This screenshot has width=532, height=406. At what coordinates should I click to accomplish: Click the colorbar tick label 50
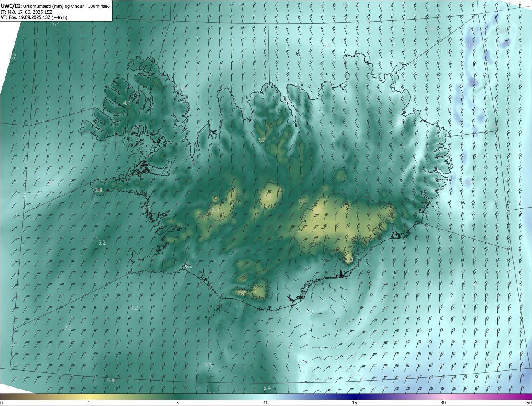[x=529, y=403]
